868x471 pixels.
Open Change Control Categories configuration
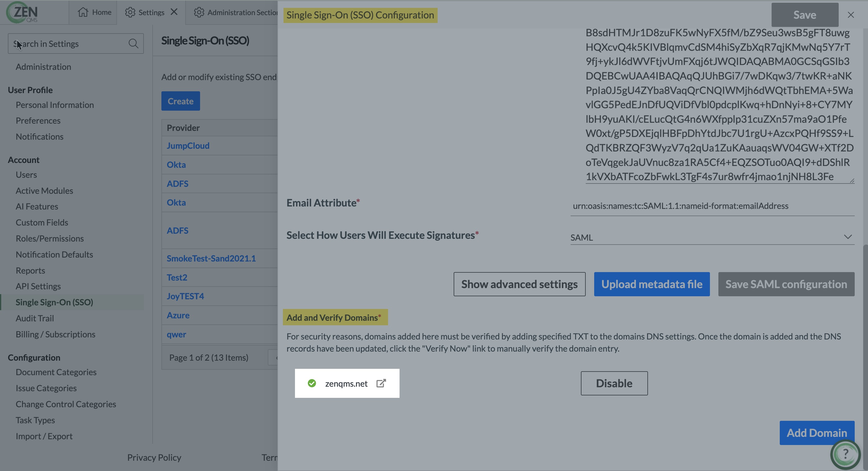click(x=66, y=404)
